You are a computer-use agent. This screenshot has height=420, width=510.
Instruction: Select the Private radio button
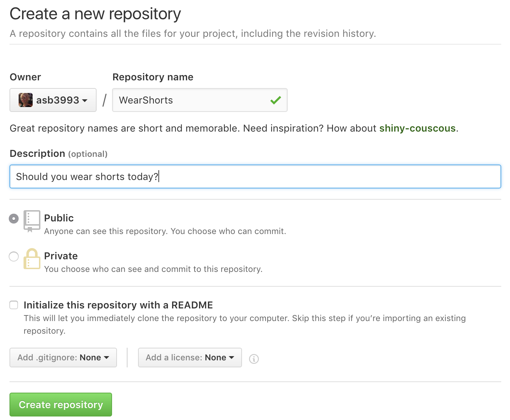click(x=13, y=256)
